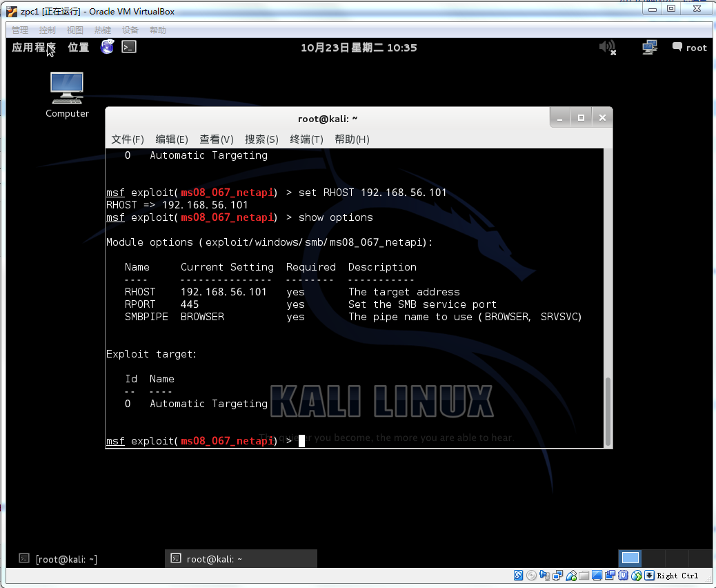Click the 'RHOST => 192.168.56.101' output line
This screenshot has height=588, width=716.
[x=177, y=205]
